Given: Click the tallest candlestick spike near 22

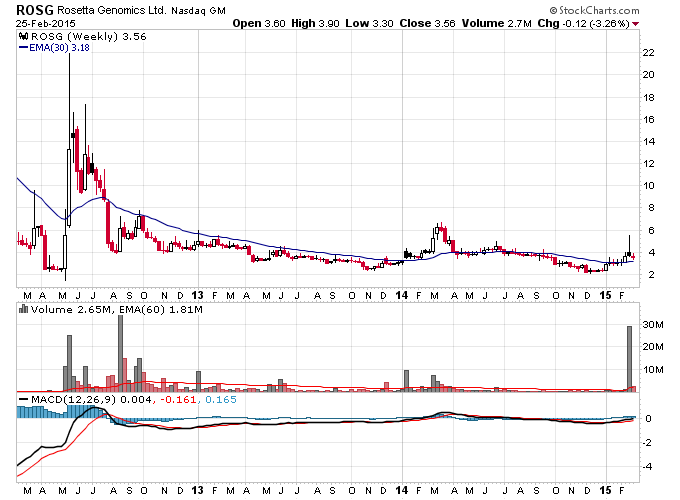Looking at the screenshot, I should click(x=69, y=139).
